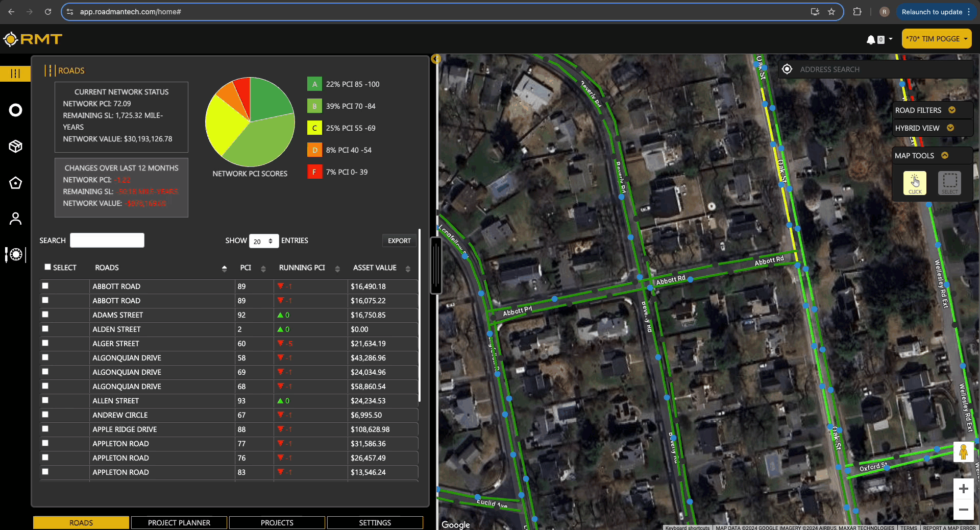Open the Settings tab
Image resolution: width=980 pixels, height=530 pixels.
click(375, 522)
